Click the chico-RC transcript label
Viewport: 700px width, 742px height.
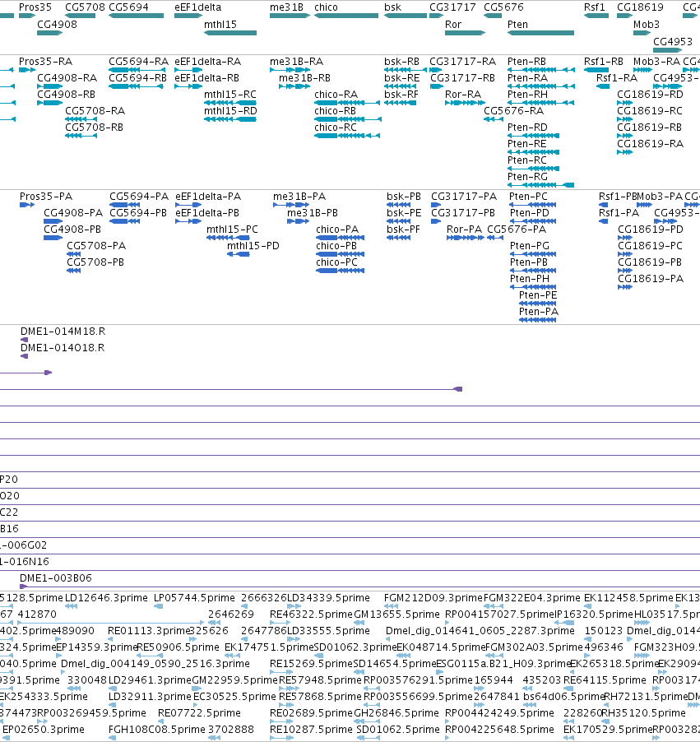(335, 128)
